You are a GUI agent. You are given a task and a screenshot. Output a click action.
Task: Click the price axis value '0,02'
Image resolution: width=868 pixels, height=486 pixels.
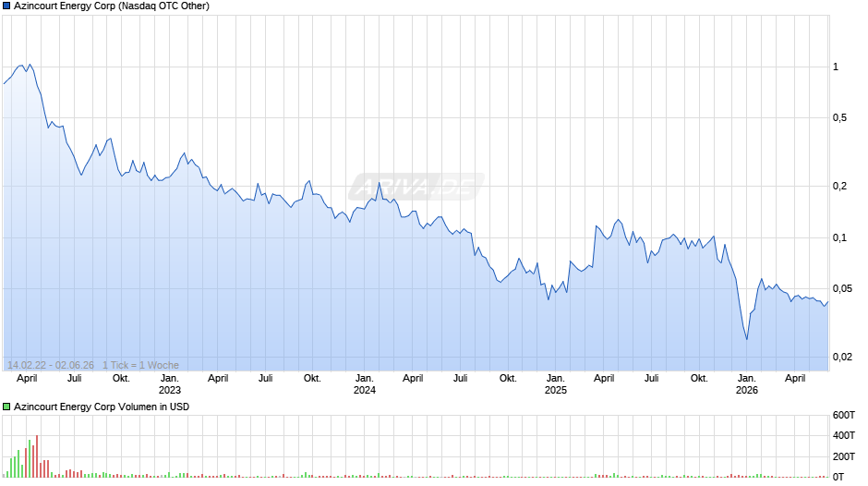842,357
